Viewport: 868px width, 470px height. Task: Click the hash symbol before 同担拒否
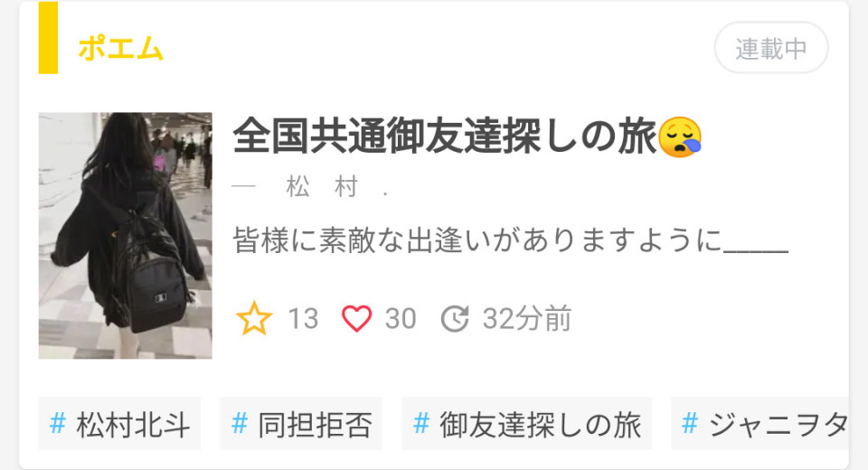click(239, 424)
